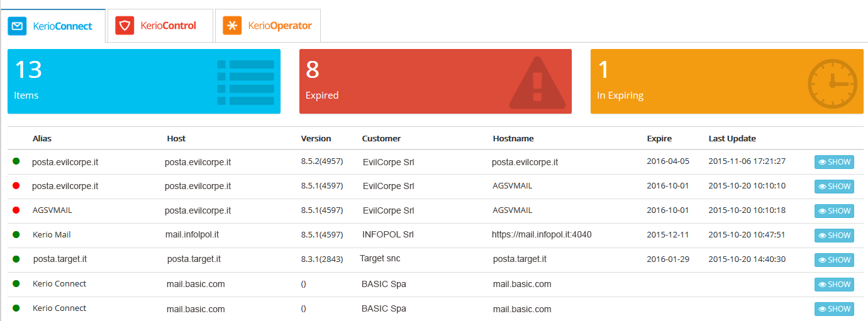
Task: Click SHOW for the first Kerio Connect row
Action: (834, 285)
